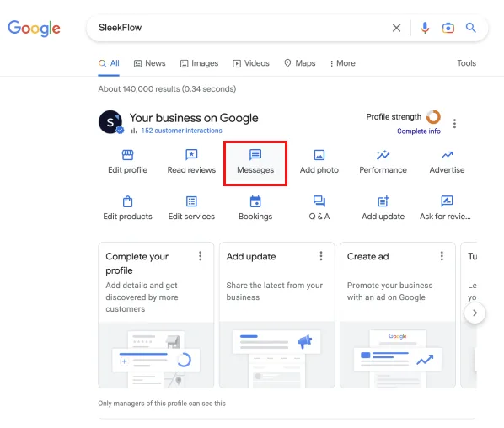Switch to the News tab

[150, 63]
